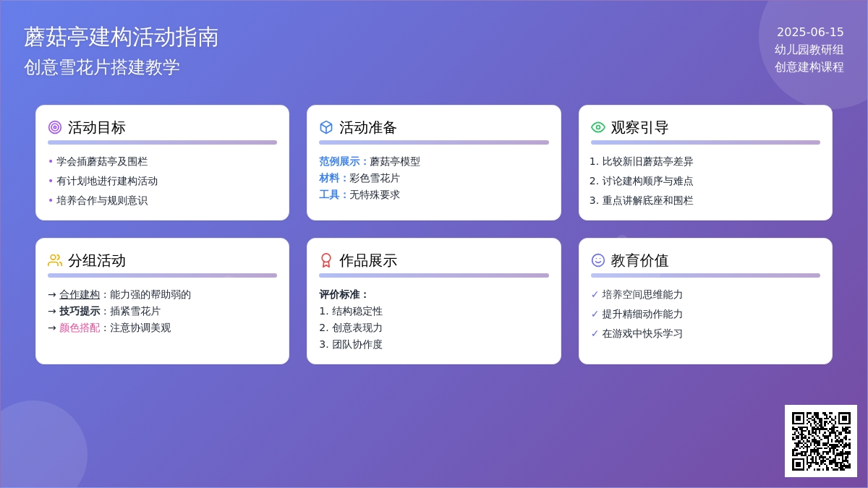Click the subtitle 创意雪花片搭建教学
The height and width of the screenshot is (488, 868).
(102, 67)
